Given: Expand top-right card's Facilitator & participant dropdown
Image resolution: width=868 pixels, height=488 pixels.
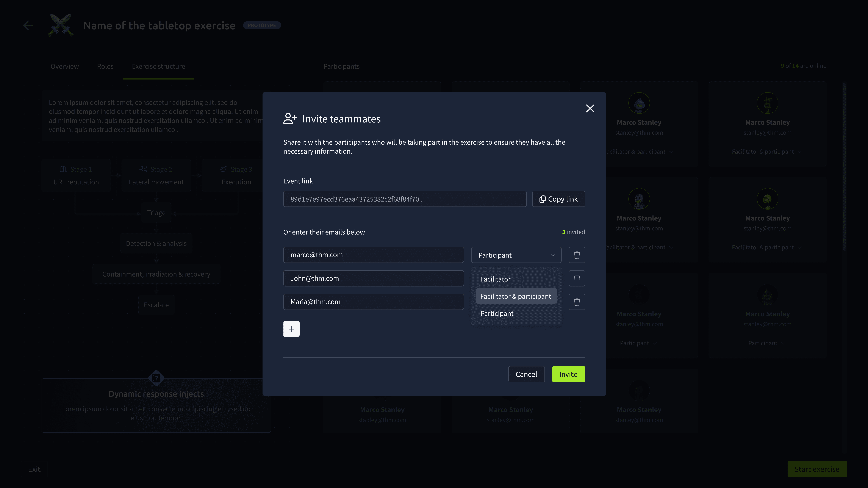Looking at the screenshot, I should tap(767, 152).
